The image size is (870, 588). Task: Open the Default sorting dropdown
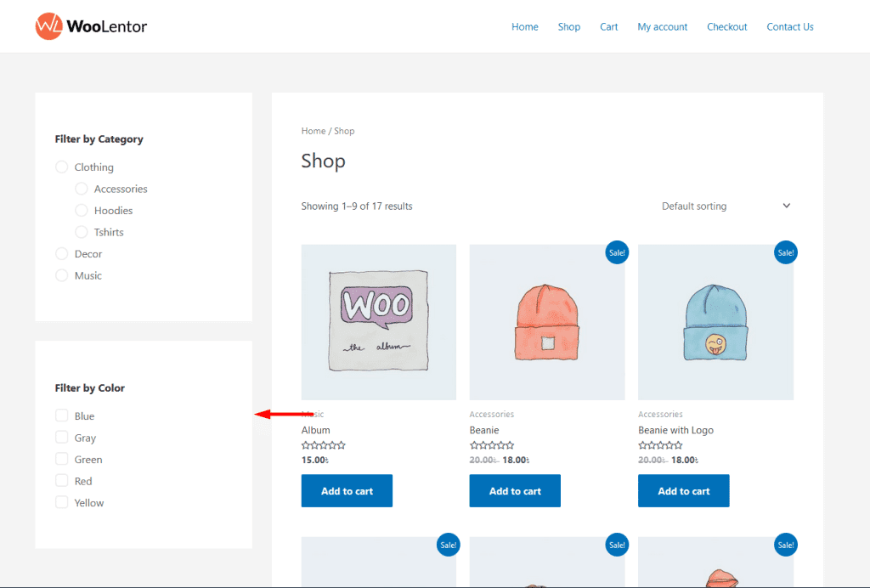click(726, 206)
